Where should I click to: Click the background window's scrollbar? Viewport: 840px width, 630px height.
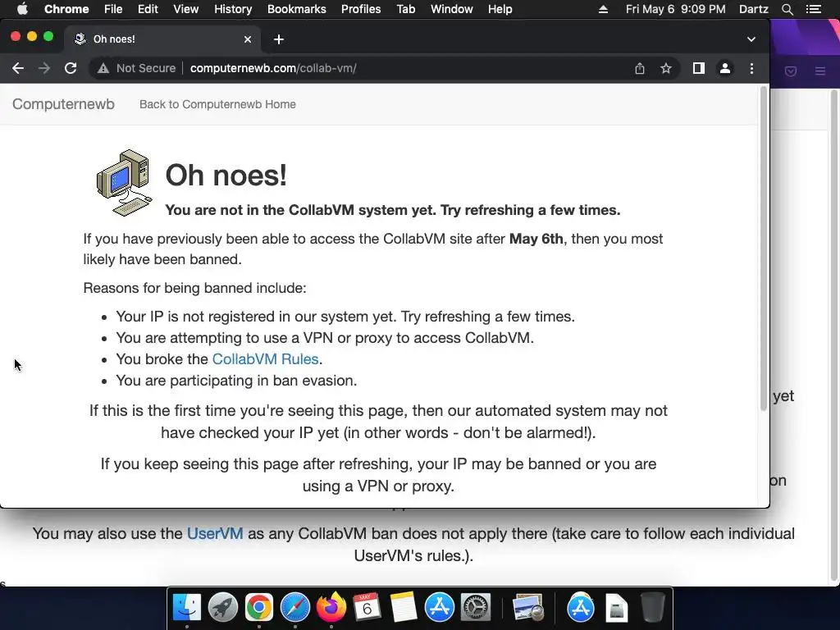coord(833,335)
